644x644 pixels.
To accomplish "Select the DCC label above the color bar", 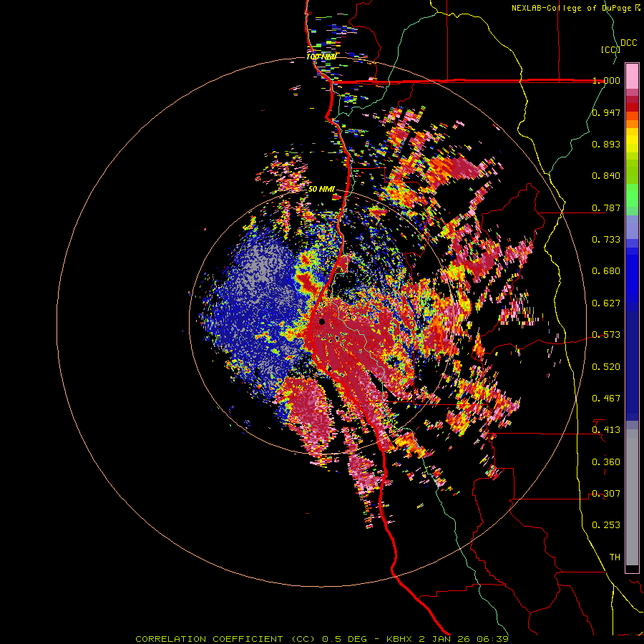I will 629,43.
